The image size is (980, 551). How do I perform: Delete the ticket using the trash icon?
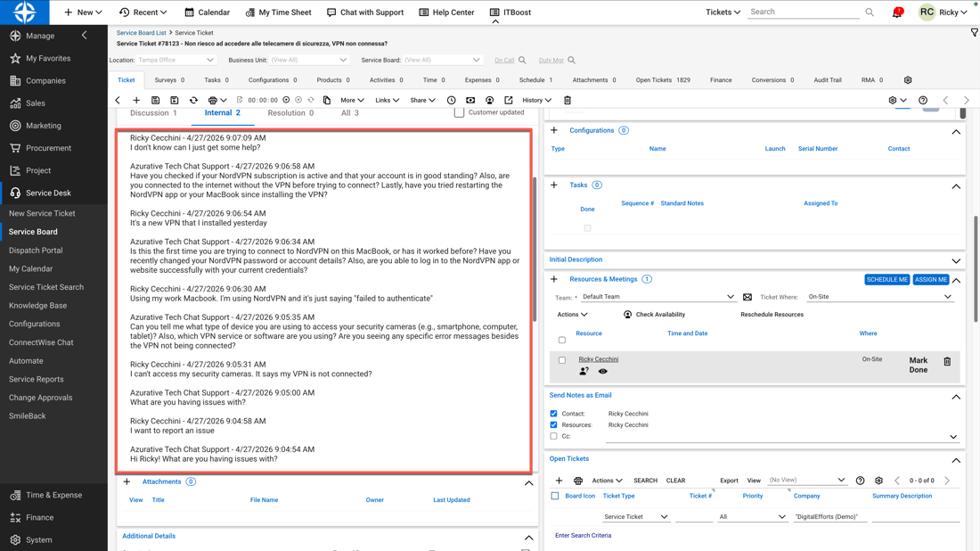[567, 101]
